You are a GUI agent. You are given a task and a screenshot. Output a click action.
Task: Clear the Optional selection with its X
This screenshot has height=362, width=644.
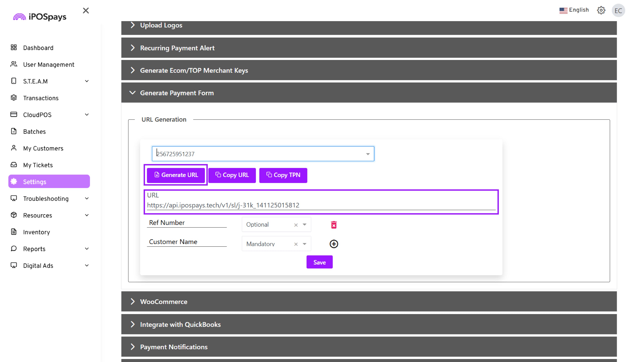pos(296,225)
